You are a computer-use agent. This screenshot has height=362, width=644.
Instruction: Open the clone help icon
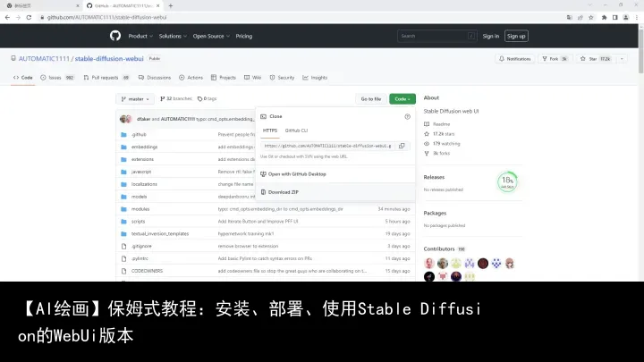[x=408, y=116]
